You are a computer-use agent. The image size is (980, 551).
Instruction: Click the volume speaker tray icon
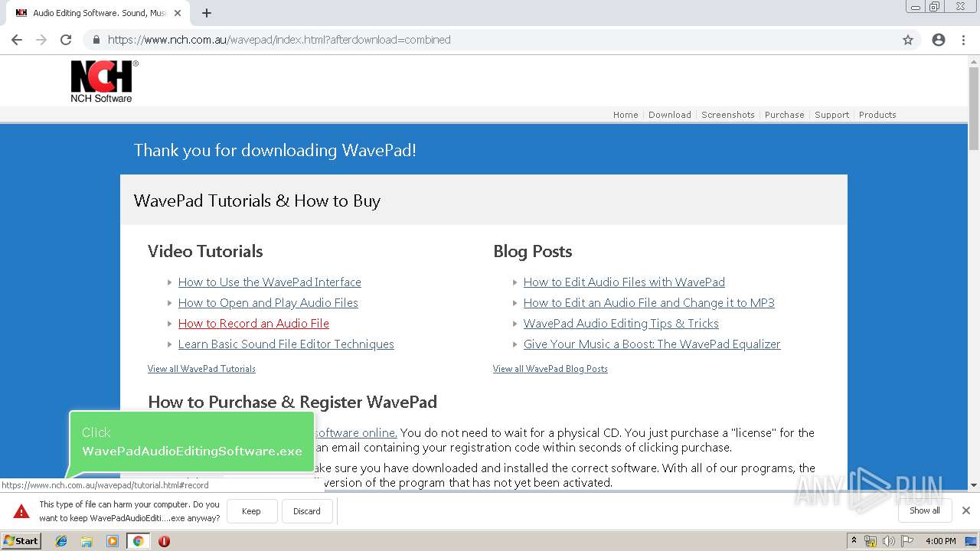tap(888, 541)
